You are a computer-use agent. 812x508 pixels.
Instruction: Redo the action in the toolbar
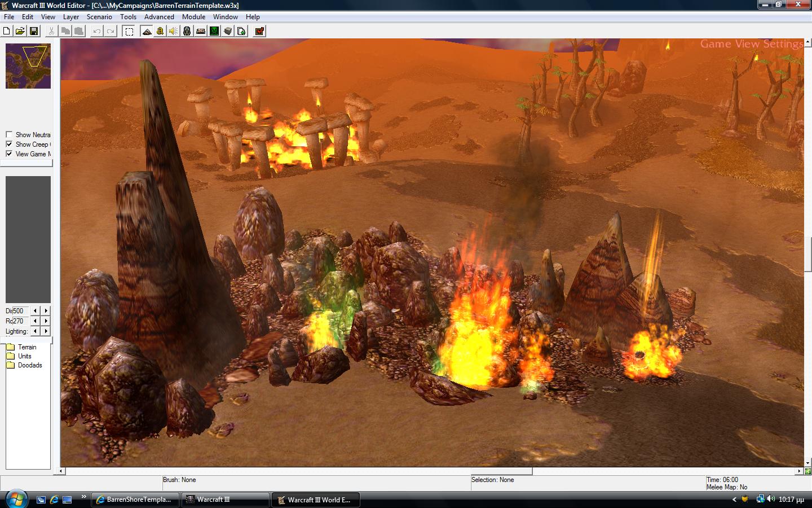111,31
